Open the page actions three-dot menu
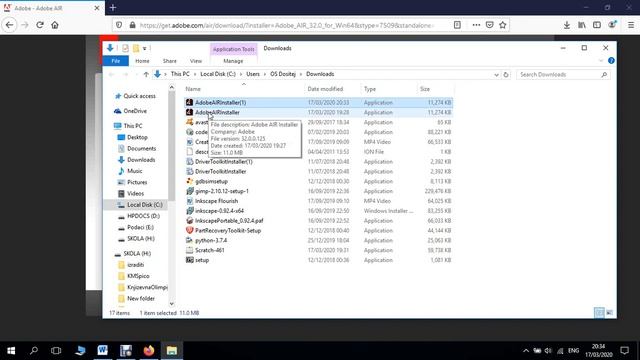Screen dimensions: 640x360 click(x=476, y=25)
